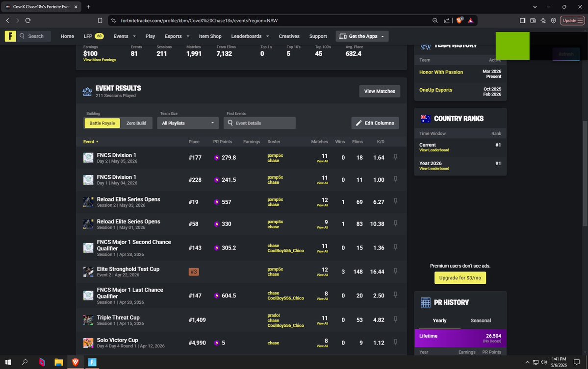The image size is (588, 369).
Task: Click the site Search box
Action: click(34, 36)
